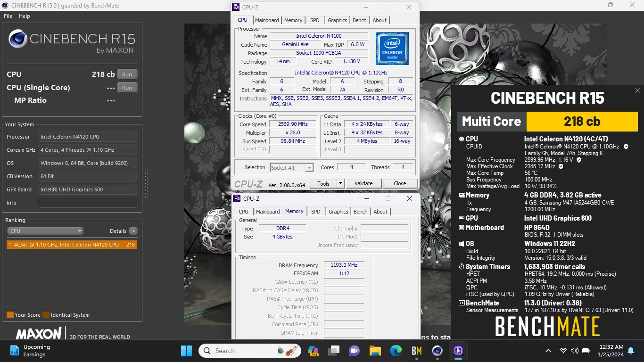Run the CPU Single Core benchmark
This screenshot has width=644, height=362.
pyautogui.click(x=127, y=87)
